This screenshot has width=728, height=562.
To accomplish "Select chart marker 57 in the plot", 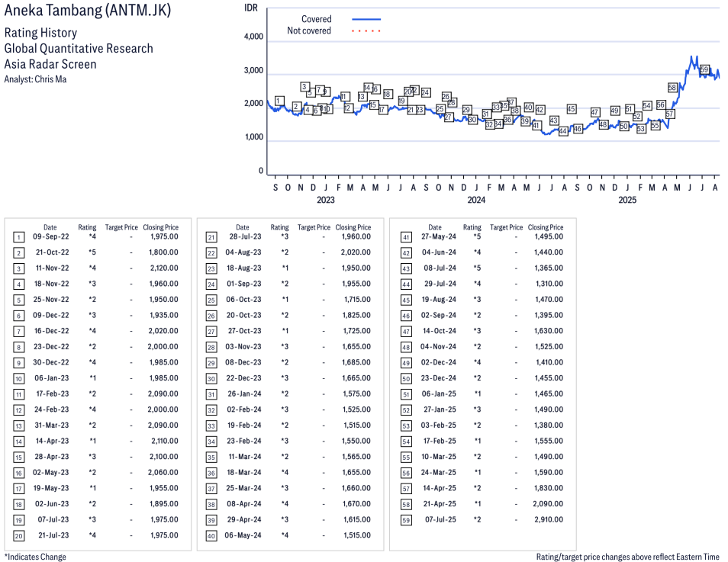I will [x=669, y=114].
